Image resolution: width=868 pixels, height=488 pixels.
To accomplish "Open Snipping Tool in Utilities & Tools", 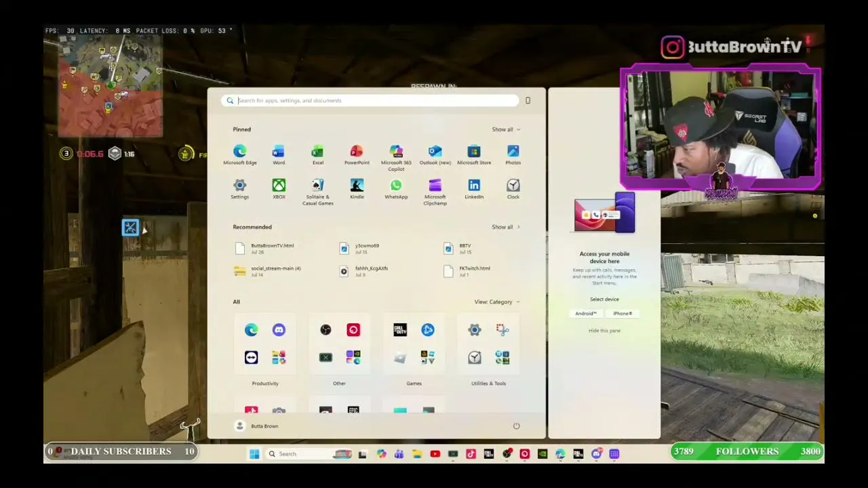I will (502, 330).
